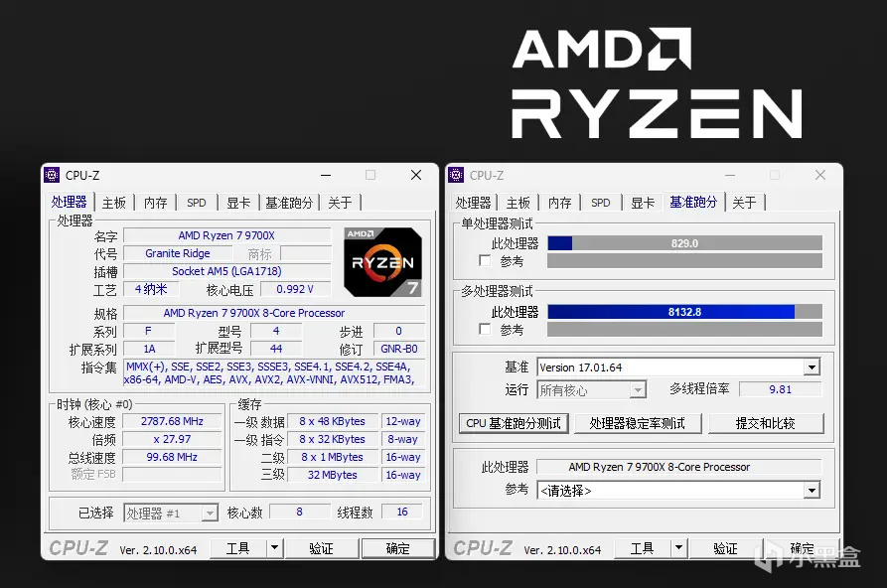This screenshot has height=588, width=887.
Task: Enable 参考 checkbox under 多处理器测试
Action: [485, 330]
